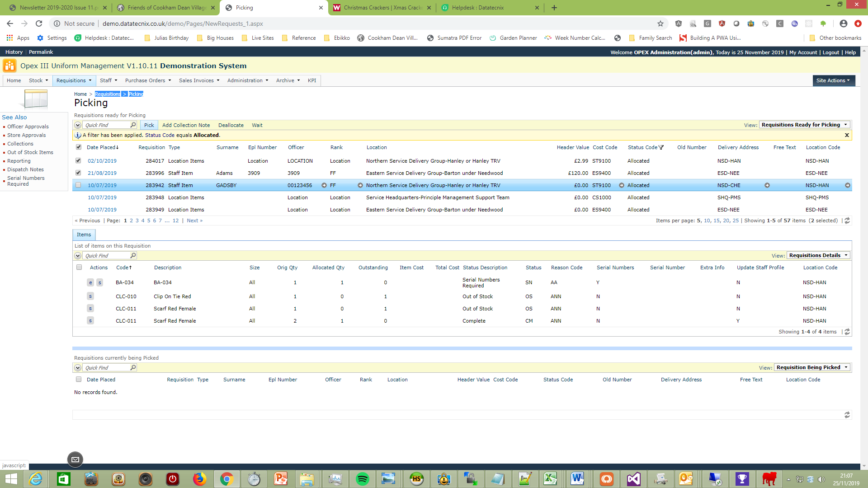Select the Items tab

tap(84, 235)
